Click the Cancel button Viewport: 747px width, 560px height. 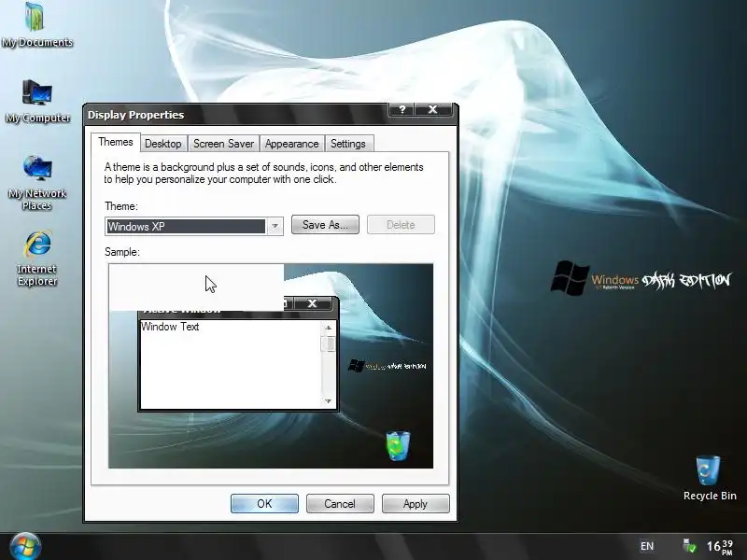pyautogui.click(x=340, y=504)
